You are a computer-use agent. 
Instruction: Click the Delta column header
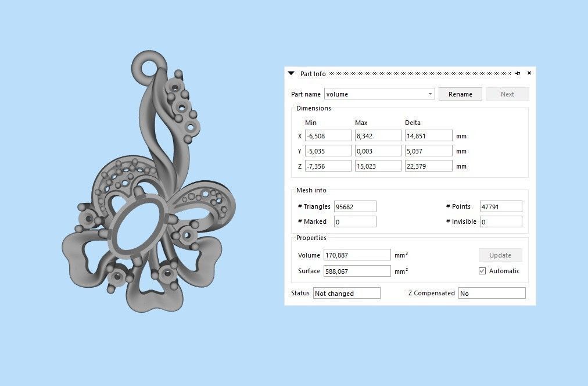[x=413, y=123]
